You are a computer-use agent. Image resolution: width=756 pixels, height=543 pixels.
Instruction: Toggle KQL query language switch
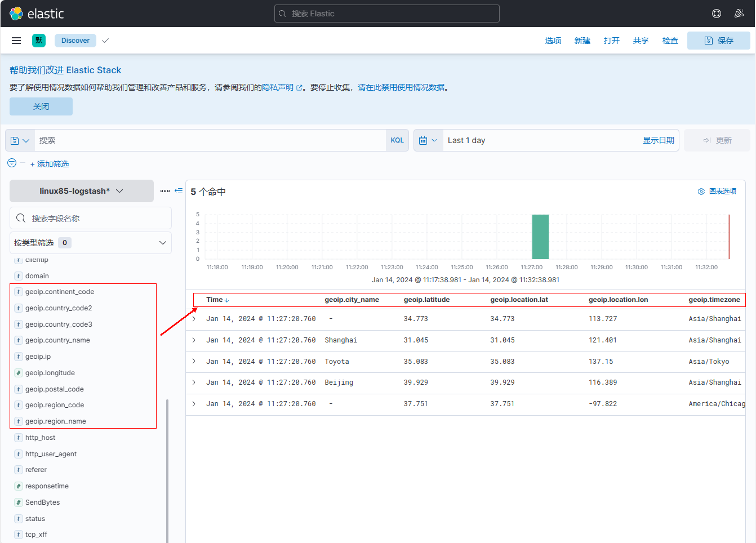point(397,140)
